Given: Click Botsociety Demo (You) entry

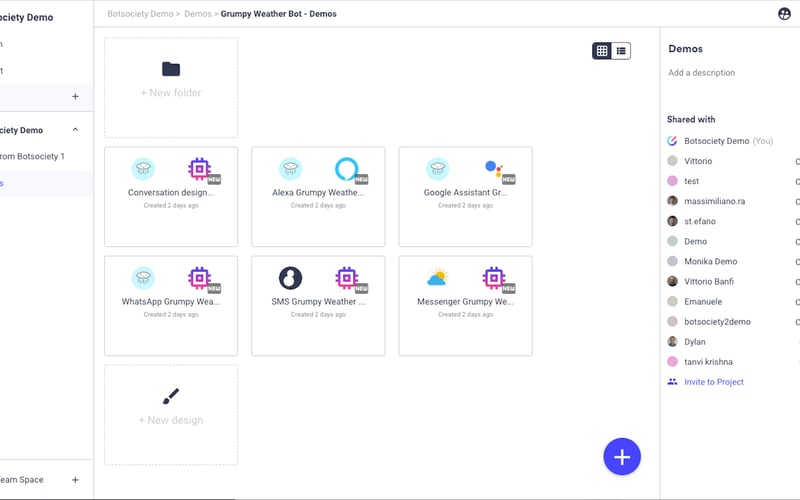Looking at the screenshot, I should point(729,141).
